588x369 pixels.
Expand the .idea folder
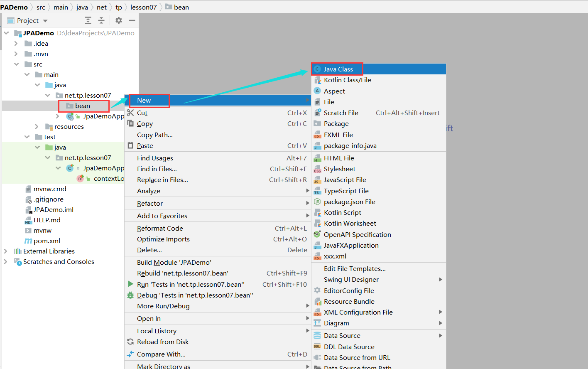click(x=16, y=43)
